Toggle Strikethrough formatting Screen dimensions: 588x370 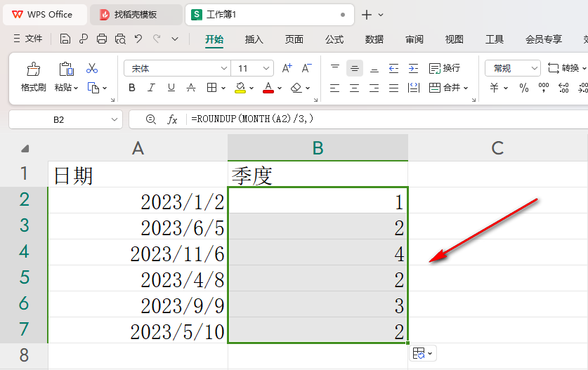(x=191, y=88)
